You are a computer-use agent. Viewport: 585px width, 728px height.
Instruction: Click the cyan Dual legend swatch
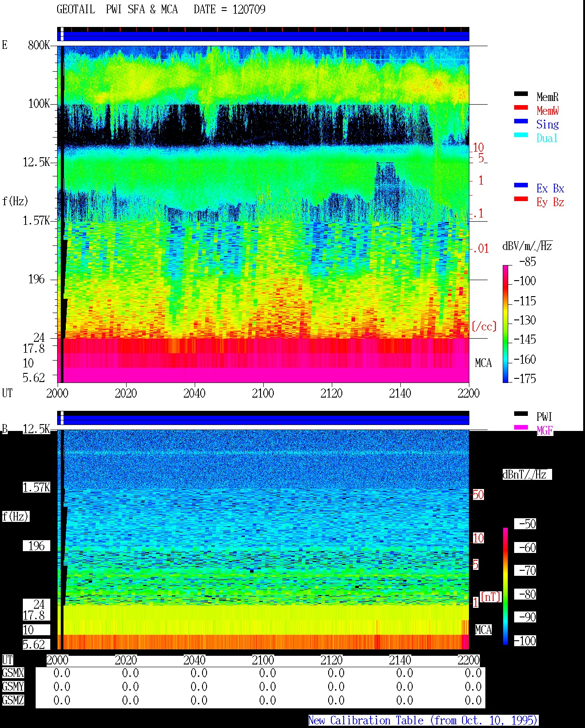(521, 135)
